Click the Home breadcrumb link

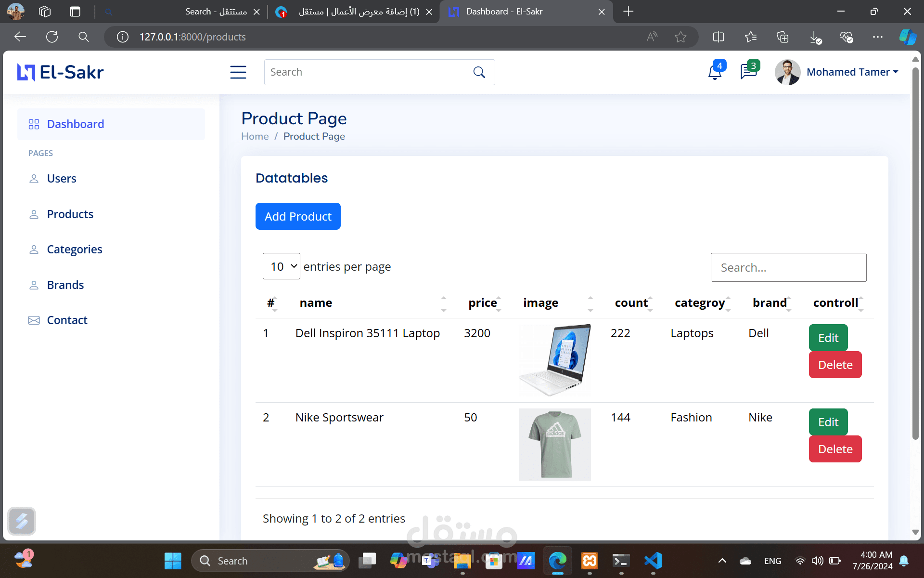coord(255,136)
